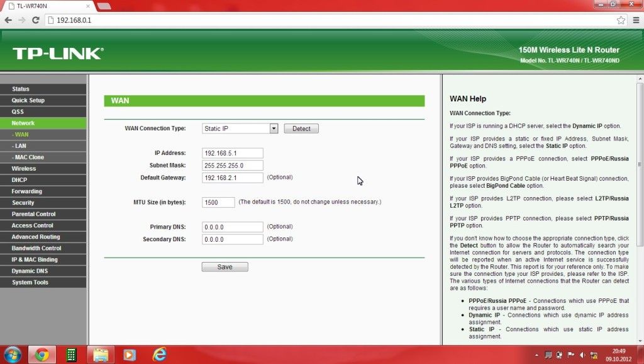Open IP & MAC Binding settings
The width and height of the screenshot is (644, 364).
(43, 259)
